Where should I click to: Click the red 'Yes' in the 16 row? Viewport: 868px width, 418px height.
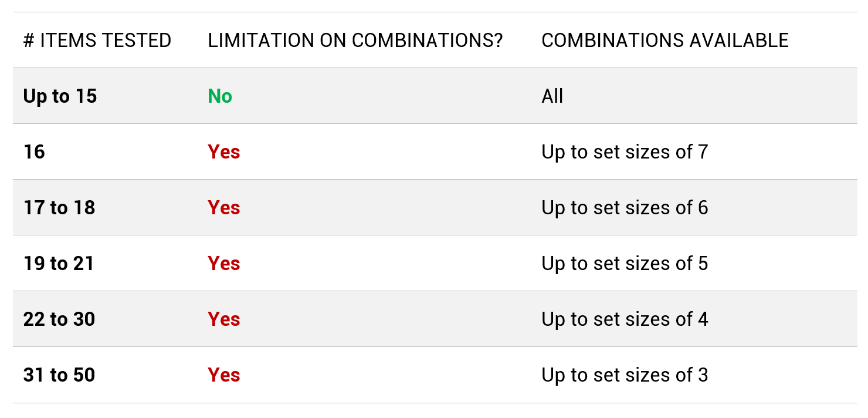(x=224, y=152)
